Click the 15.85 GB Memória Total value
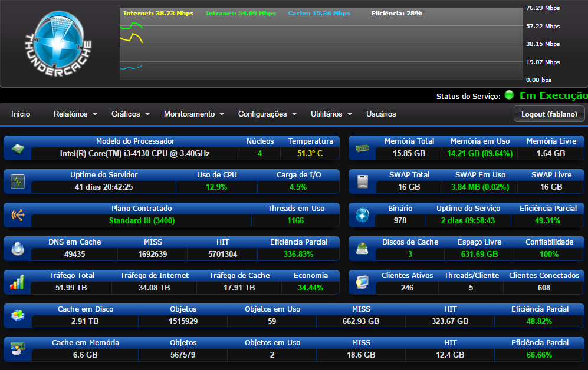The height and width of the screenshot is (370, 588). tap(409, 154)
